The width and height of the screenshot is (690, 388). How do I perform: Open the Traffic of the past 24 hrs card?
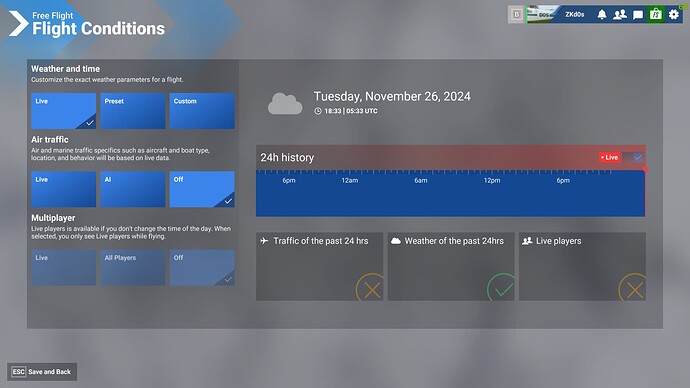[x=319, y=267]
